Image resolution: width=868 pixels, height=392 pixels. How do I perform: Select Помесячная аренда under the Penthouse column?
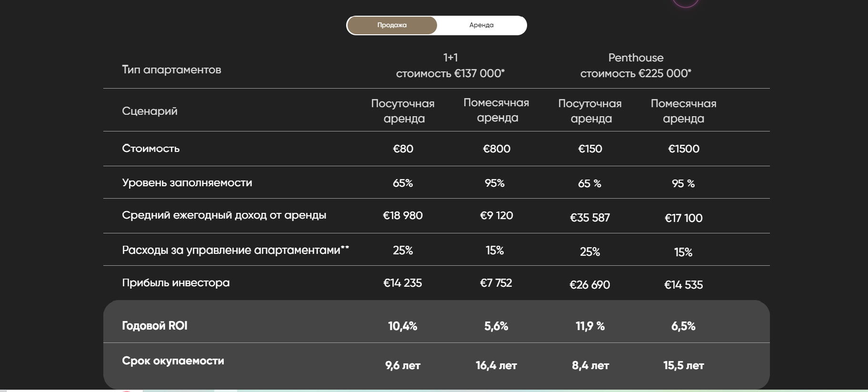point(683,111)
